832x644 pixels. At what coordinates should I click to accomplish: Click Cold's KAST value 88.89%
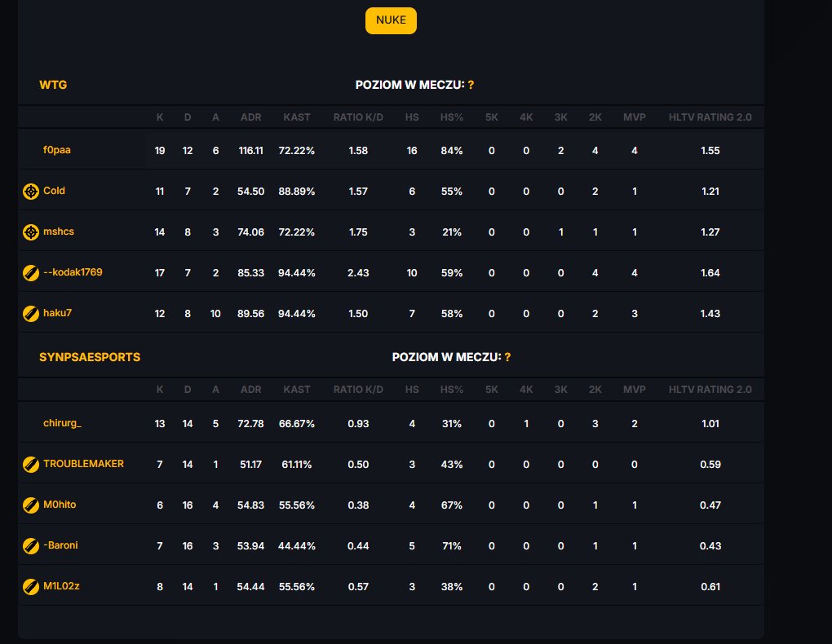pos(297,192)
